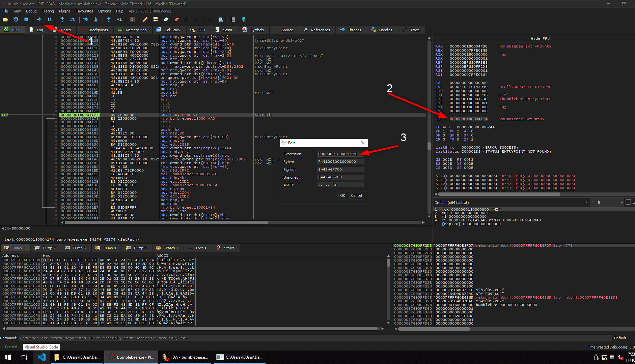Run the program with the arrow icon

tap(39, 20)
